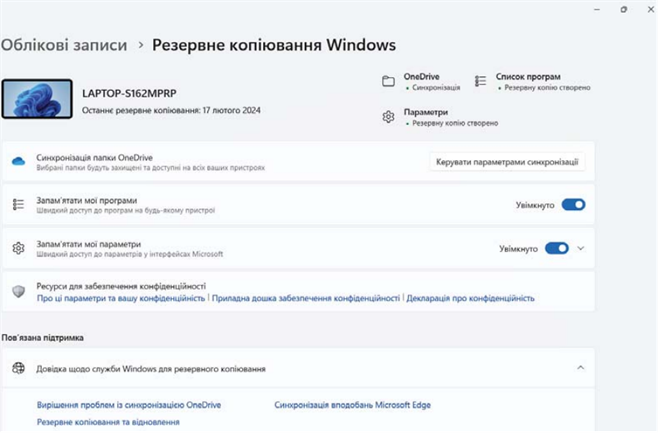Toggle off Запам'ятати мої параметри switch
This screenshot has height=433, width=658.
(x=556, y=248)
